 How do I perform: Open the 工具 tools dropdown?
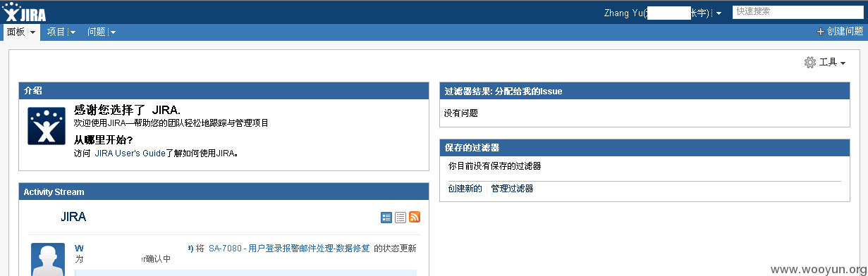click(832, 63)
